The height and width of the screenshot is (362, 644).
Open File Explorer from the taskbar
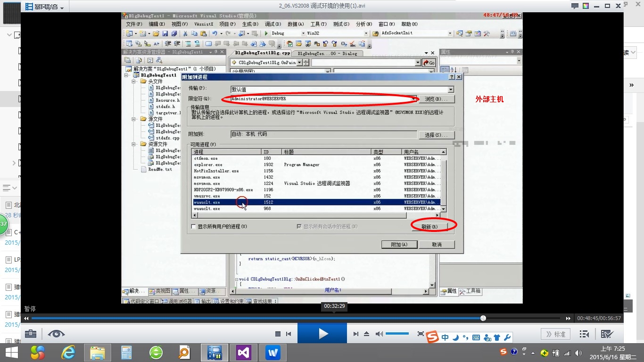click(x=98, y=352)
